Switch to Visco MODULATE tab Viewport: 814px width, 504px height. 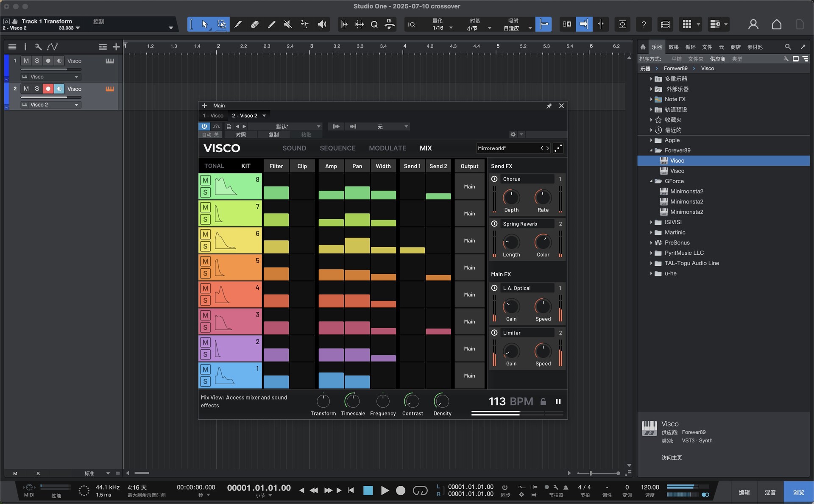click(387, 148)
